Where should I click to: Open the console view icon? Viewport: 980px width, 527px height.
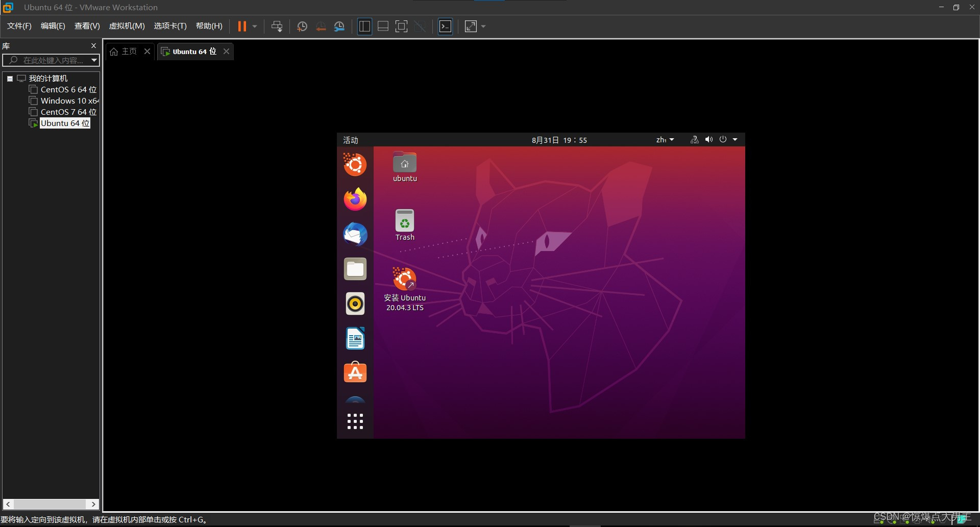tap(445, 27)
